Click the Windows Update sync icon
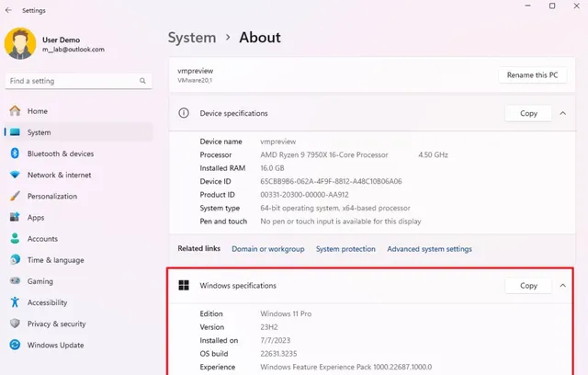 pos(15,345)
